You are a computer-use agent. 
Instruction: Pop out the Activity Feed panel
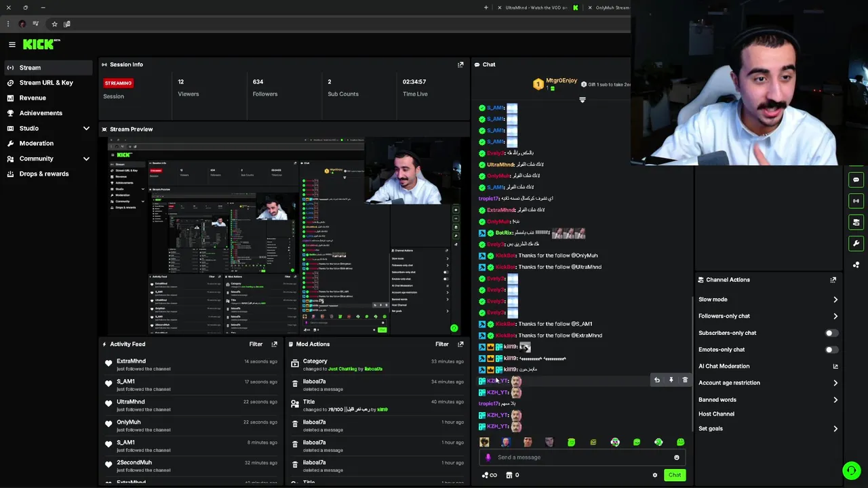[274, 344]
